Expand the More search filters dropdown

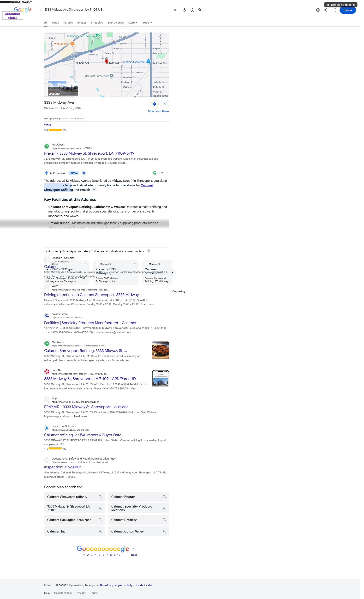(x=133, y=23)
